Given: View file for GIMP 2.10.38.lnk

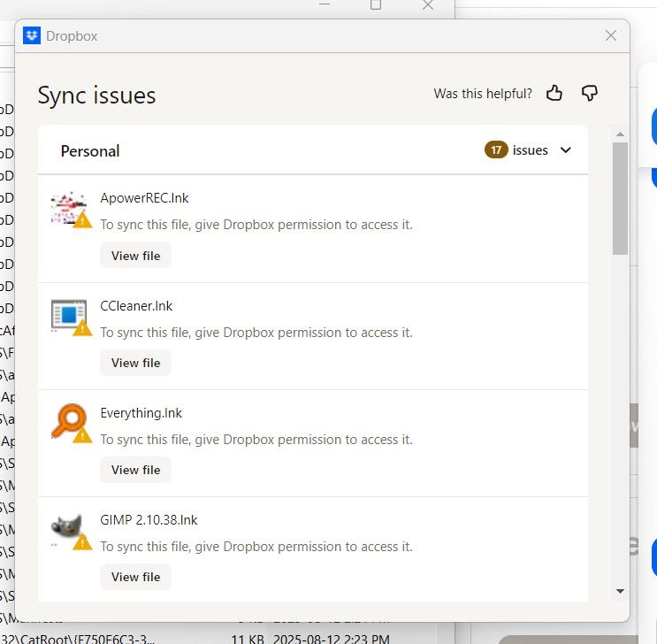Looking at the screenshot, I should tap(135, 577).
